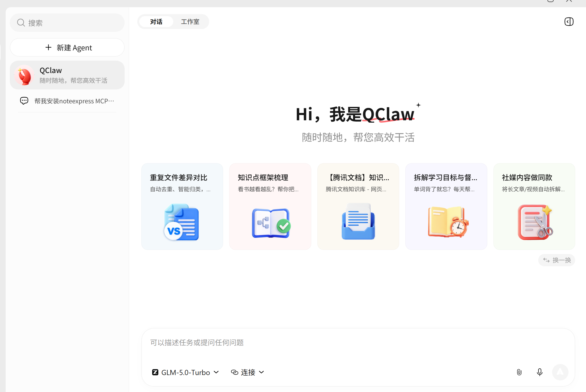This screenshot has width=586, height=392.
Task: Click the plus icon beside 新建 Agent
Action: tap(48, 47)
